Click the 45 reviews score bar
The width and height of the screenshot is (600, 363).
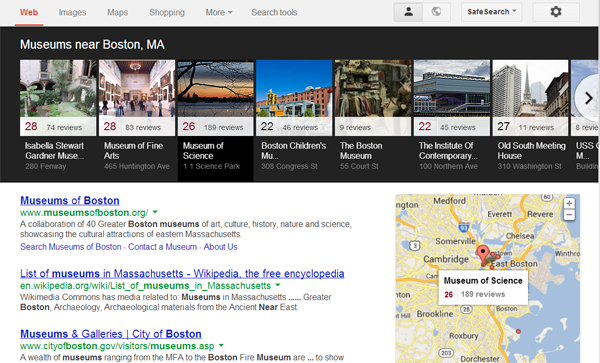click(452, 127)
